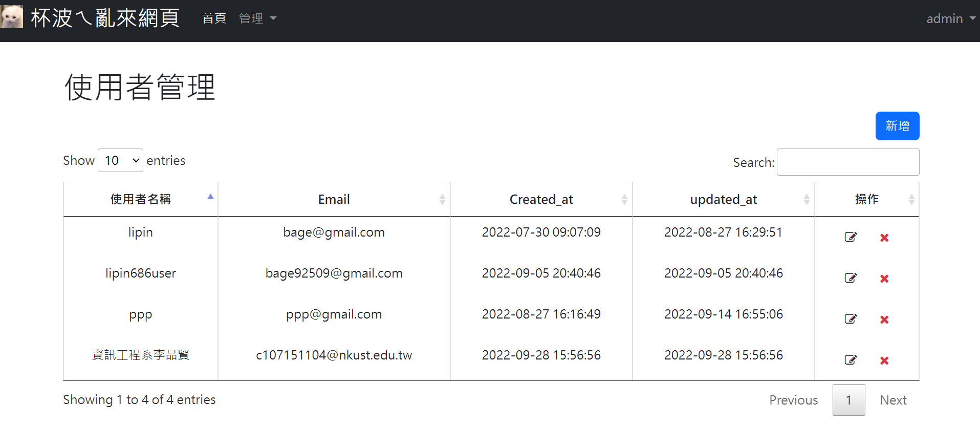This screenshot has width=980, height=424.
Task: Go to the Previous page
Action: (793, 400)
